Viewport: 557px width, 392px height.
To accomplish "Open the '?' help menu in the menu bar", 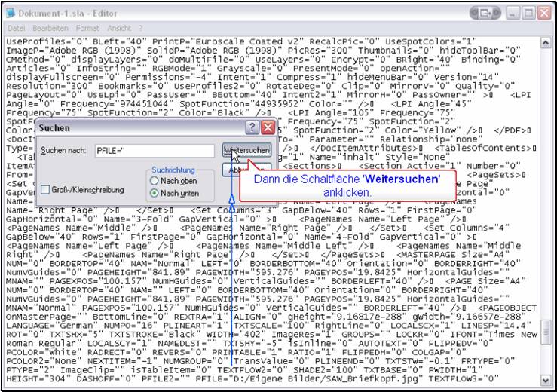I will coord(139,28).
